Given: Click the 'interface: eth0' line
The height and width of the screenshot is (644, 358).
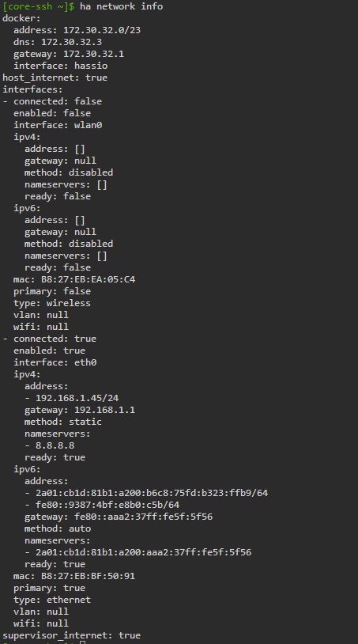Looking at the screenshot, I should point(55,362).
